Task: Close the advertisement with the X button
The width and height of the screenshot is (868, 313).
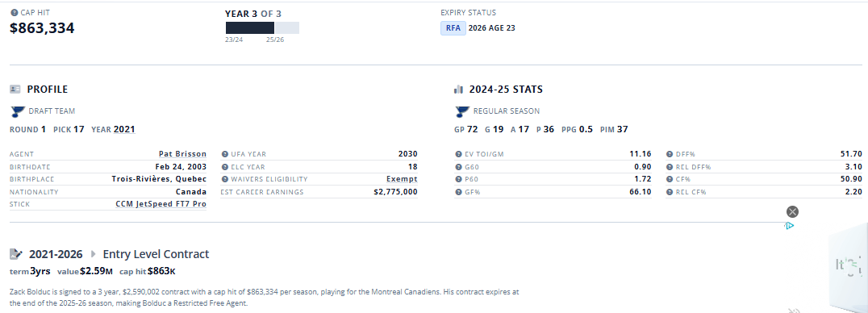Action: click(x=793, y=211)
